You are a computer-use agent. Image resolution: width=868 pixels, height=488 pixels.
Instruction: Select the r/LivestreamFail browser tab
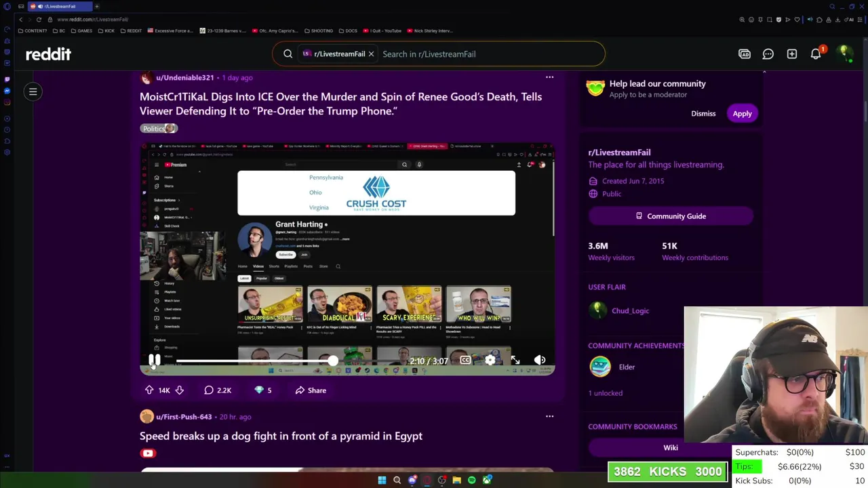[60, 6]
